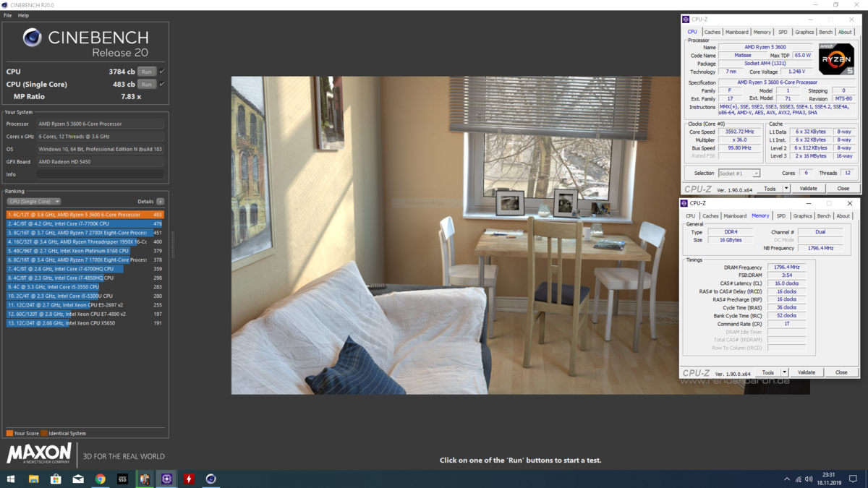Click Tools button in CPU-Z Memory window
This screenshot has width=868, height=488.
click(768, 372)
